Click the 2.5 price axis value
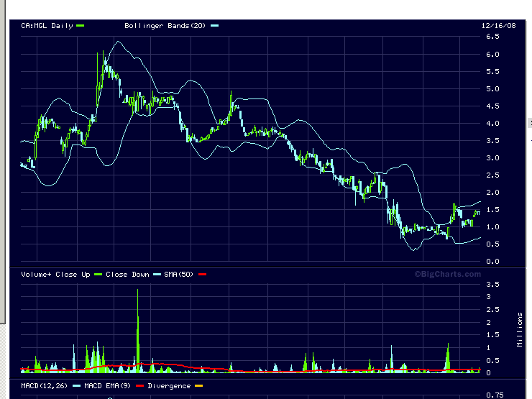The height and width of the screenshot is (399, 532). click(492, 175)
